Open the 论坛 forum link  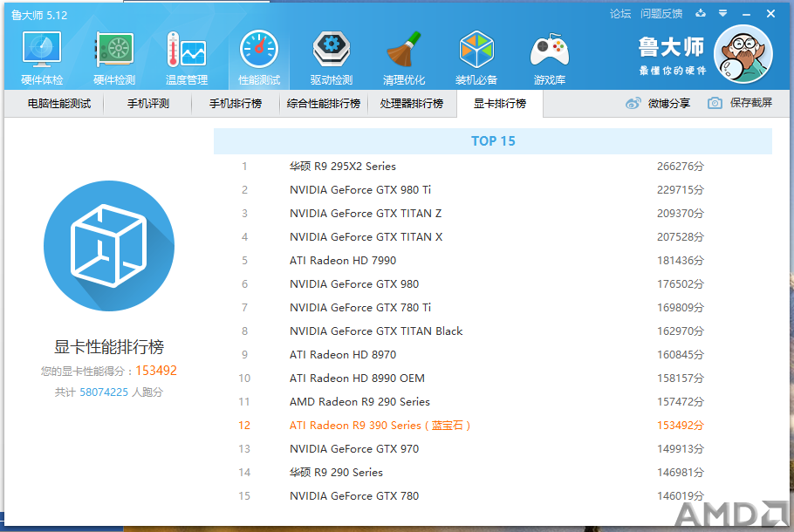tap(620, 14)
